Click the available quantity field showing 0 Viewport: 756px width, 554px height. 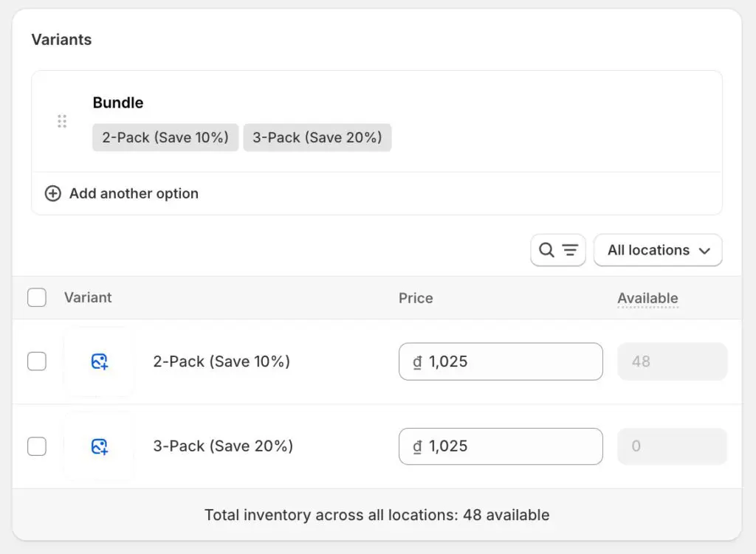coord(672,446)
